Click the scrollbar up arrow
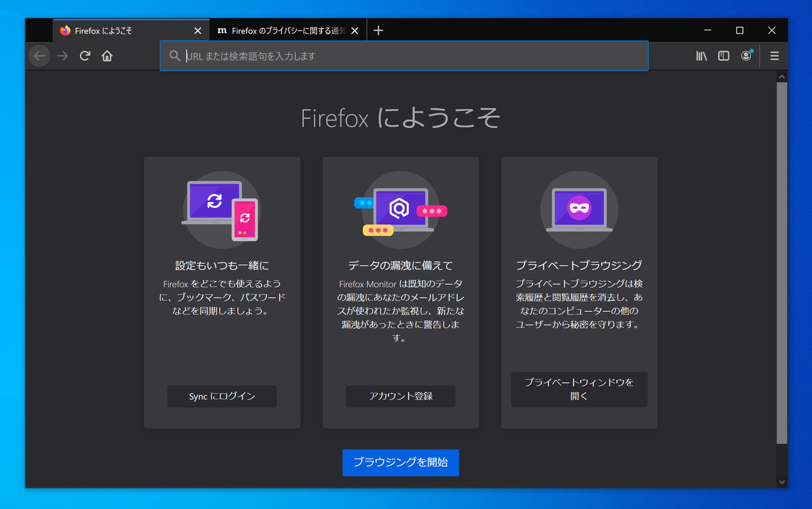This screenshot has width=812, height=509. 782,76
